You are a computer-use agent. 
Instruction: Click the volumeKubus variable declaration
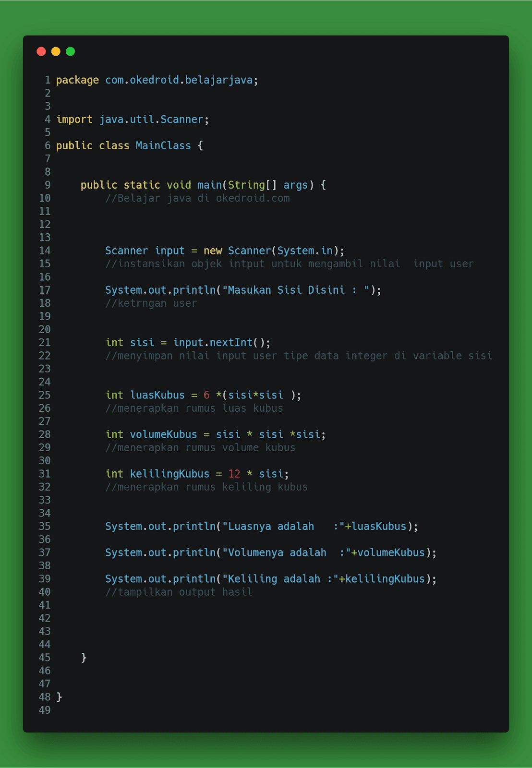pos(216,434)
